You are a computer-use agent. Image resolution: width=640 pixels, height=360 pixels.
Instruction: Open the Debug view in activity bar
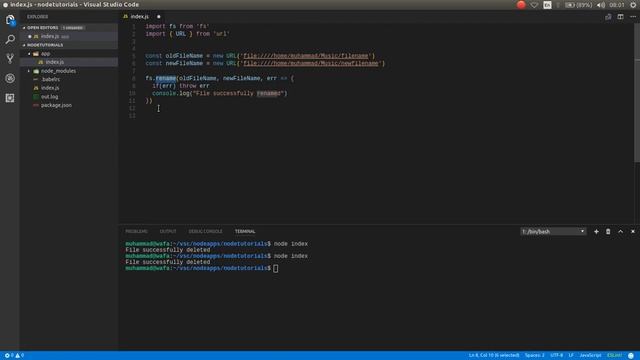tap(10, 78)
